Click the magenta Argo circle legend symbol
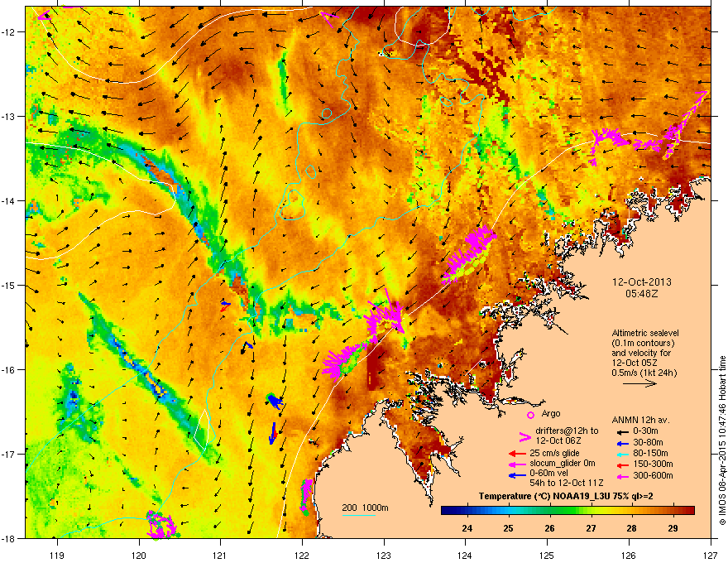 530,415
